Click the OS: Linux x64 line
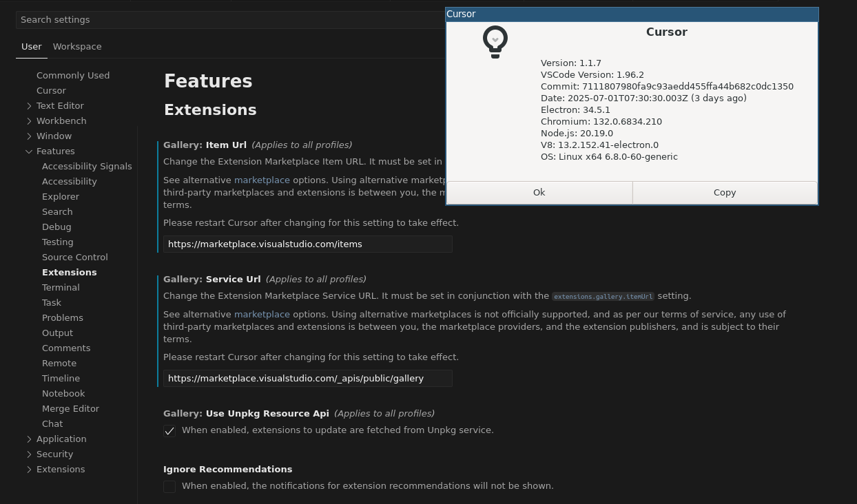The image size is (857, 504). point(609,157)
